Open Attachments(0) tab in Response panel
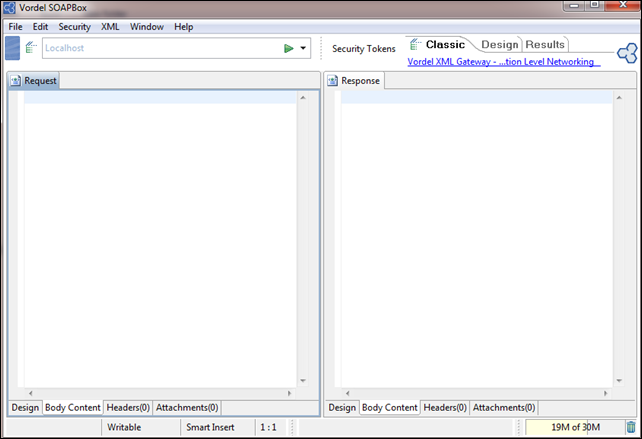 click(x=504, y=407)
